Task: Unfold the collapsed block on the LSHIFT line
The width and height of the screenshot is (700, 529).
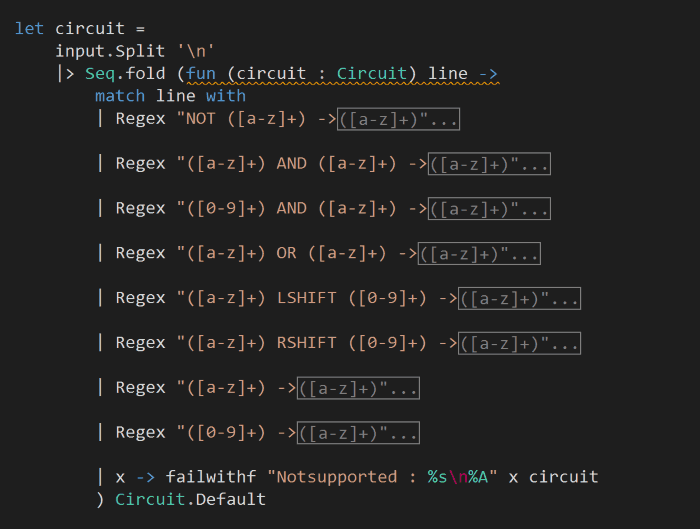Action: tap(519, 298)
